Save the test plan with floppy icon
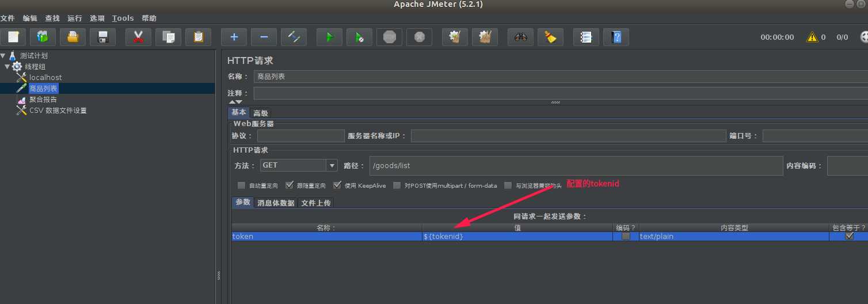The image size is (868, 304). 103,37
